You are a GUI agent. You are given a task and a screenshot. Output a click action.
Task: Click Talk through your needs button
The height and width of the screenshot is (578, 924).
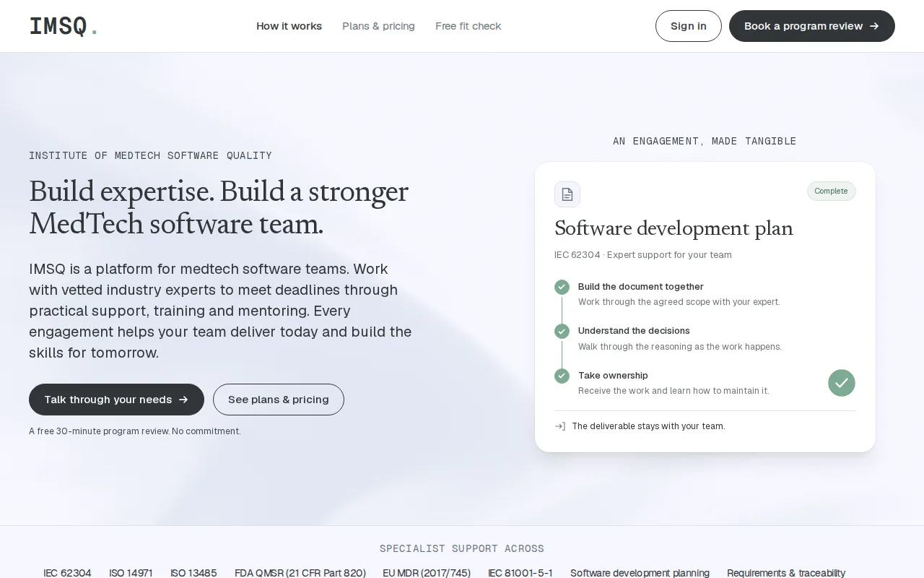(x=116, y=400)
